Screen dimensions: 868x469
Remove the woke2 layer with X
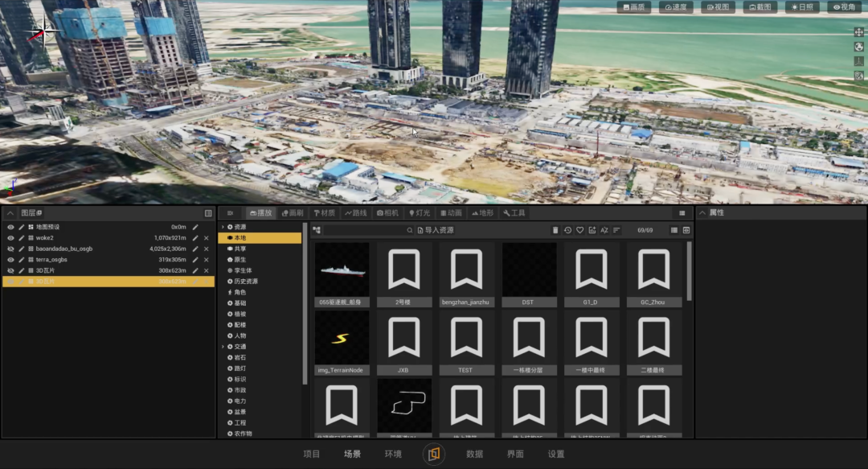tap(206, 238)
